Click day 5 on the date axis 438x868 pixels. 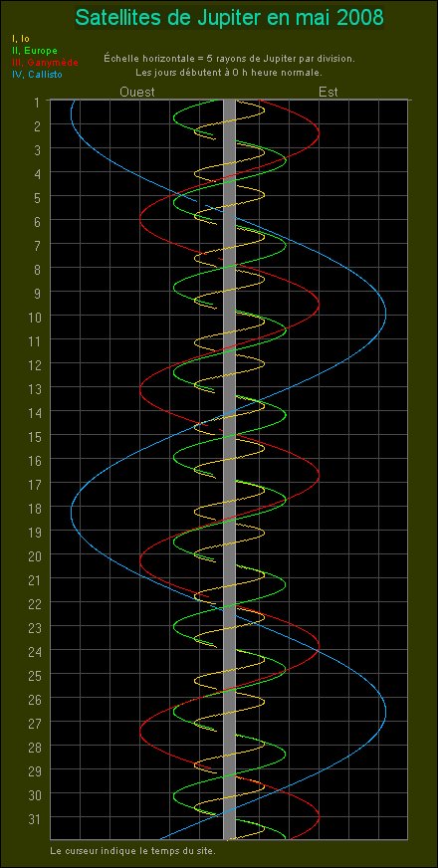coord(37,196)
